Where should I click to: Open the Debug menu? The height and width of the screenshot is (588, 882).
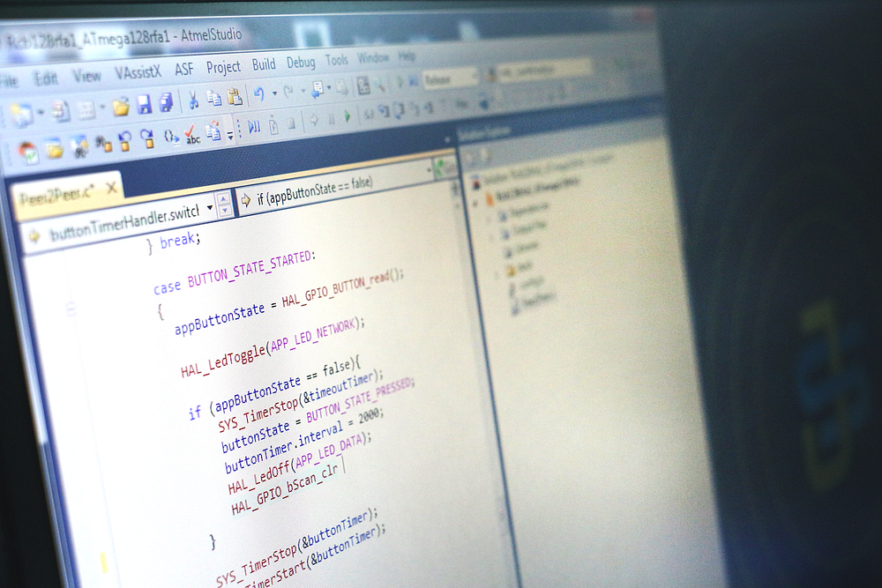(x=301, y=62)
